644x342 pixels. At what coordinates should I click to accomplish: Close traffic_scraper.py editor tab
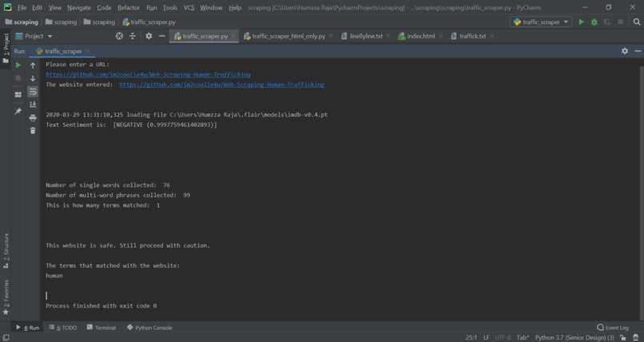point(233,36)
